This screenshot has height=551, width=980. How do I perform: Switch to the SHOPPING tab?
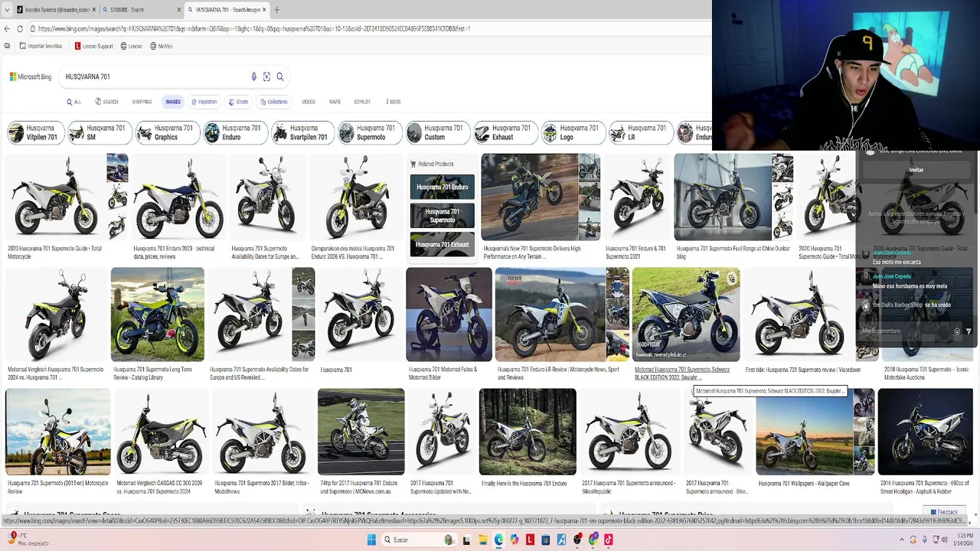click(x=142, y=102)
